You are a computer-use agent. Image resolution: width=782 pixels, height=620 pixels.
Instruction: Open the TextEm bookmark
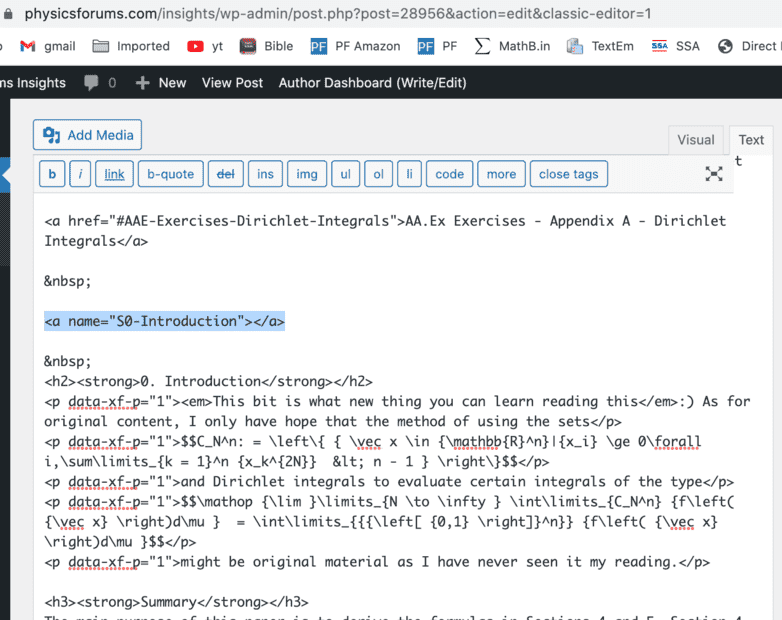pyautogui.click(x=601, y=46)
